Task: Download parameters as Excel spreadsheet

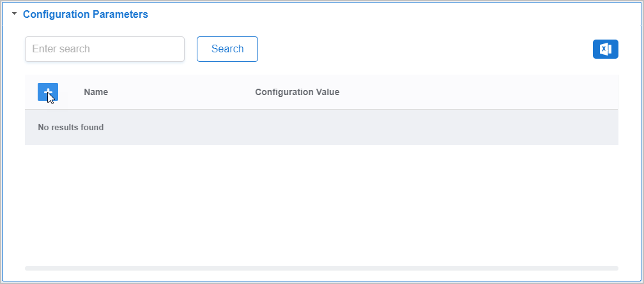Action: (x=605, y=49)
